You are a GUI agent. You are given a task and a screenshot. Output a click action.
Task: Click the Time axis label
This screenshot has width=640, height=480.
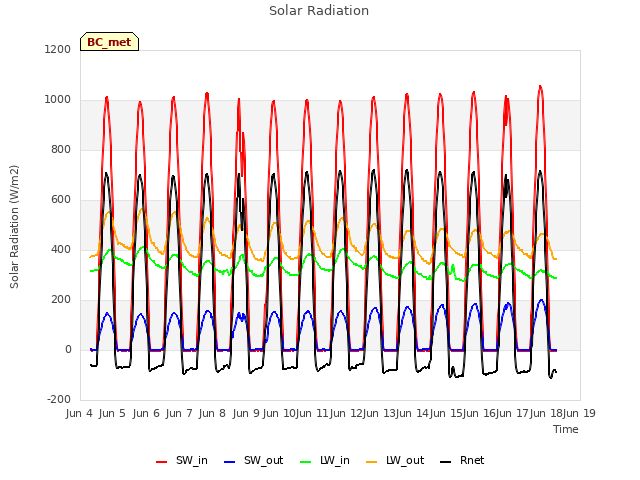pyautogui.click(x=566, y=429)
